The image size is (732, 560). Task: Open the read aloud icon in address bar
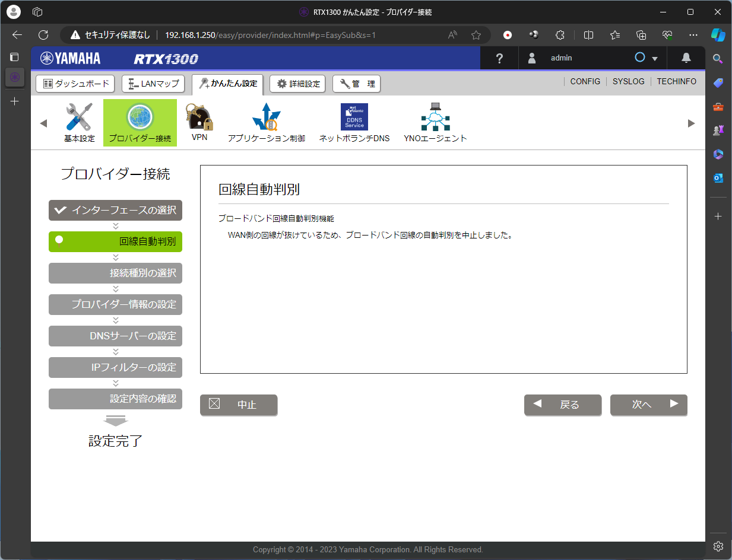point(452,35)
